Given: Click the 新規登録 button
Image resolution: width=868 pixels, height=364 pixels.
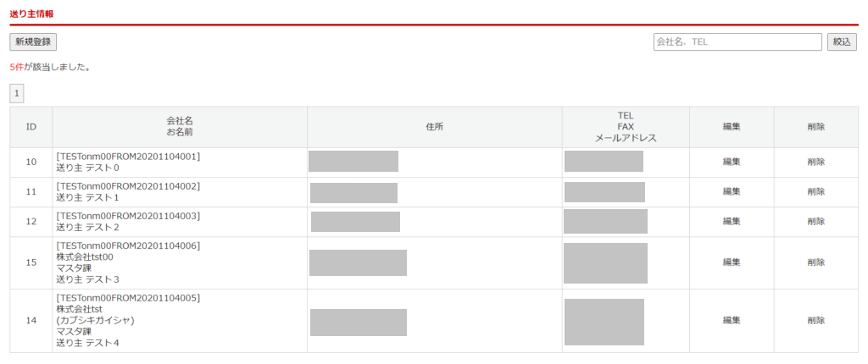Looking at the screenshot, I should (x=33, y=41).
